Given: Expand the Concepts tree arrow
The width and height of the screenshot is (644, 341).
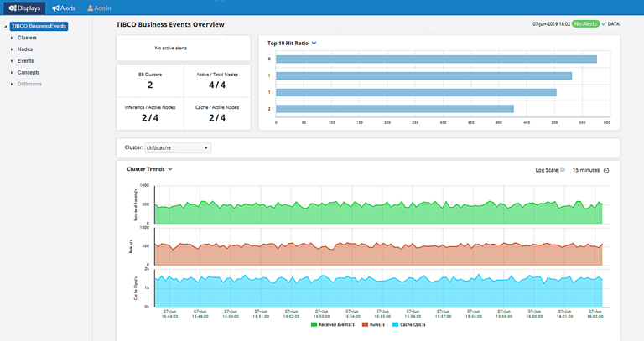Looking at the screenshot, I should 12,73.
